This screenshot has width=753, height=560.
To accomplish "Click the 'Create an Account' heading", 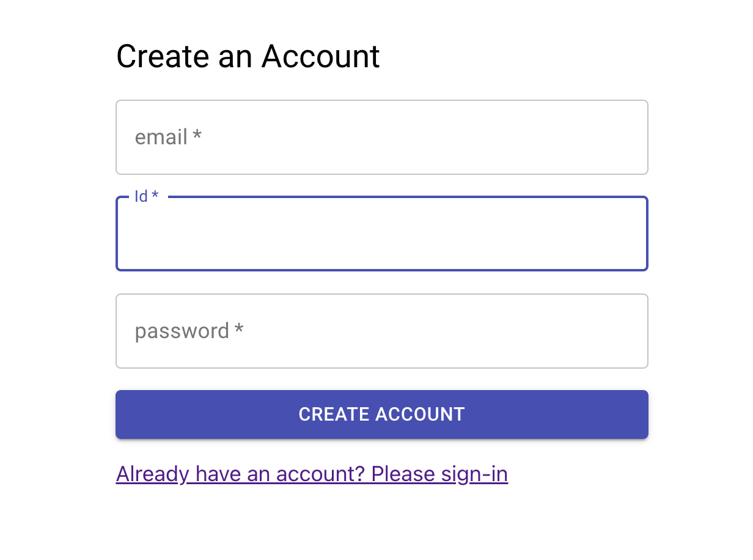I will (x=248, y=56).
